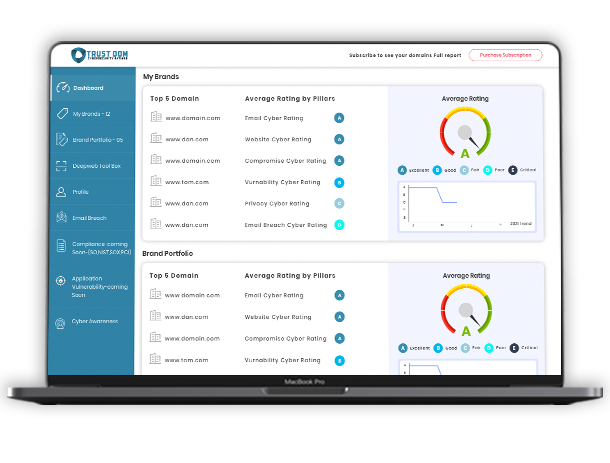Open www.dan.com domain in Brand Portfolio

pos(186,317)
